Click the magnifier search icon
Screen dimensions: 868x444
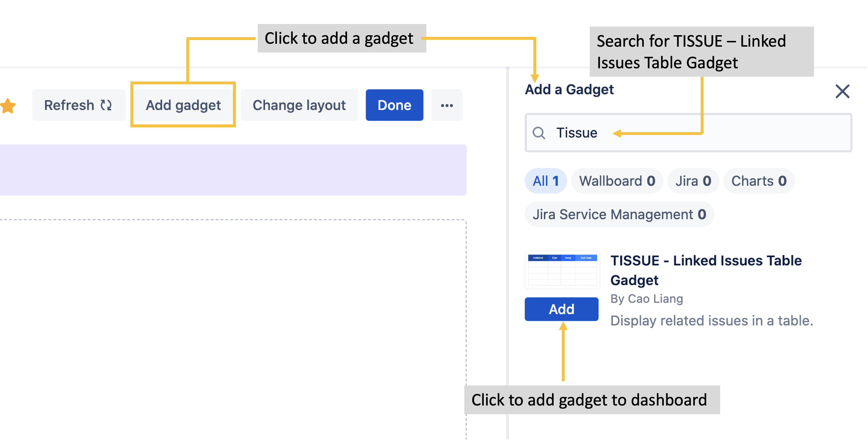click(539, 133)
